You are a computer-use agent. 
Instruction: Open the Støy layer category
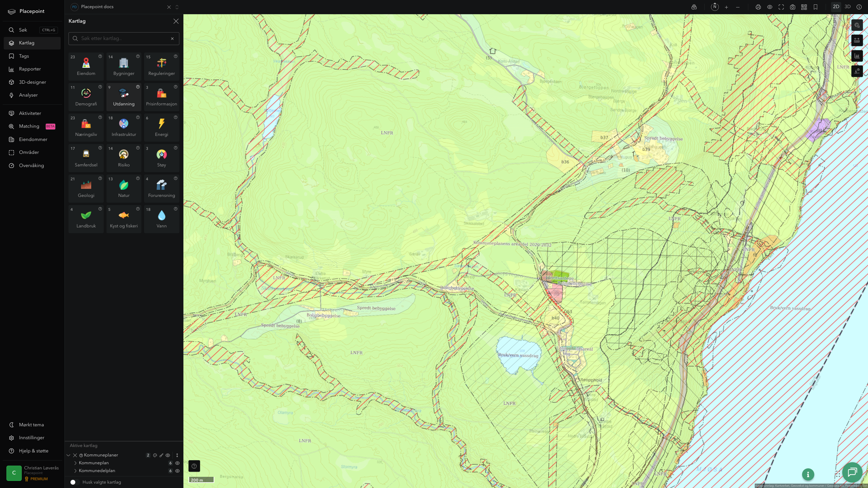pos(161,158)
